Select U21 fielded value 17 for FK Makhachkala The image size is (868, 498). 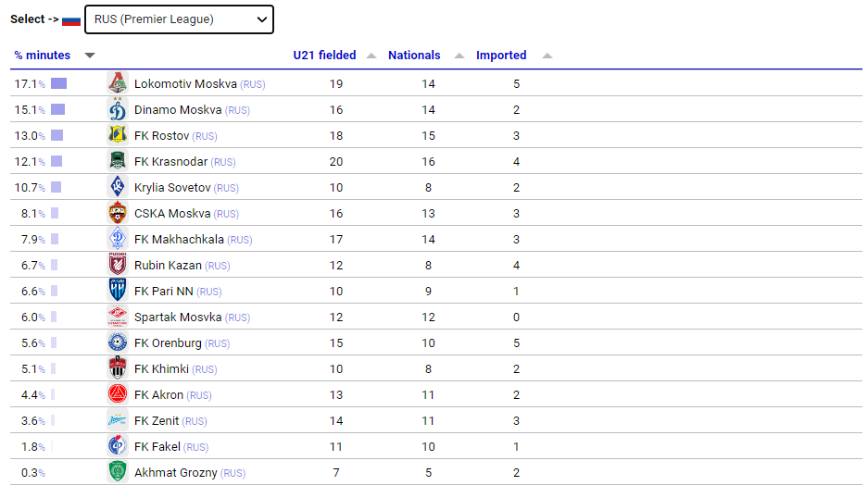pyautogui.click(x=336, y=240)
